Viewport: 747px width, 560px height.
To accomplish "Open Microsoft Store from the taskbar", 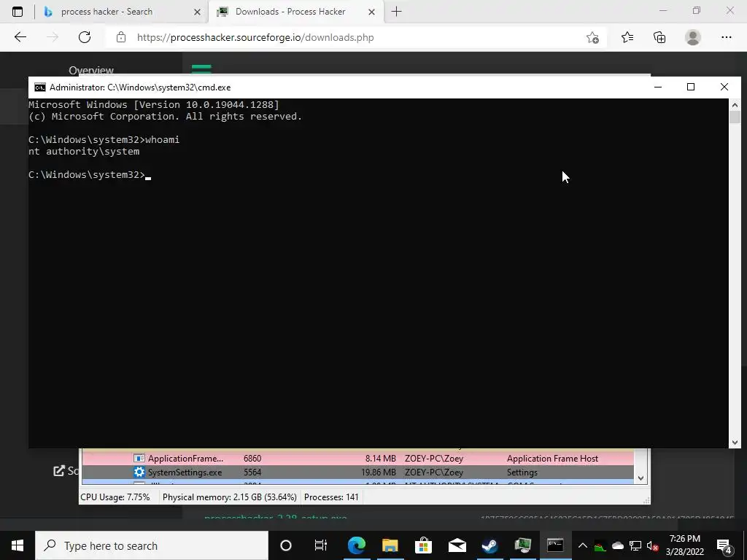I will 423,545.
